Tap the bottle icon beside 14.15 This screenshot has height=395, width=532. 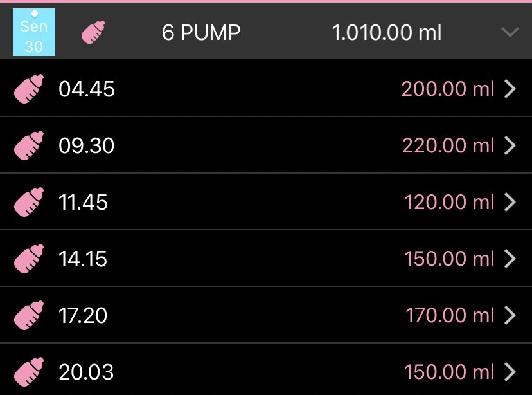pos(29,259)
